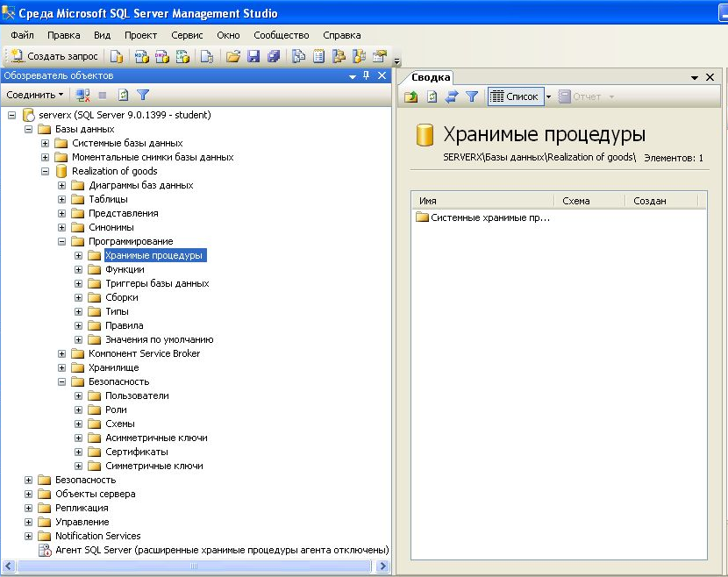Click the template explorer toolbar icon
This screenshot has height=577, width=728.
[x=360, y=57]
